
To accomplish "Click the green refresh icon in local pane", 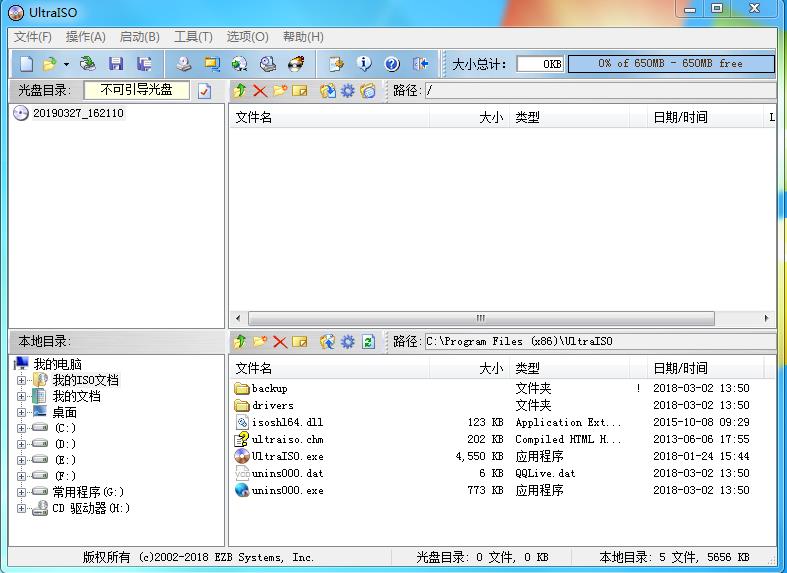I will click(x=368, y=342).
